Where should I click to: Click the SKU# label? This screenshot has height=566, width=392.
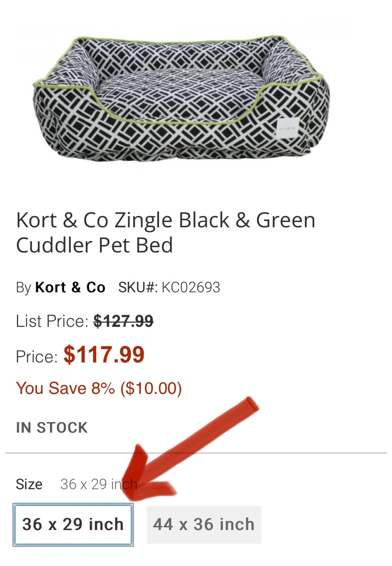[x=138, y=287]
